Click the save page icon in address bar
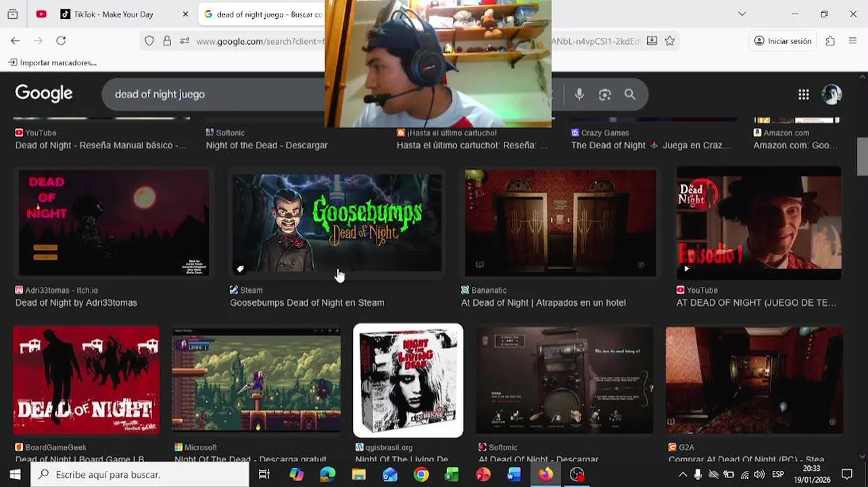Viewport: 868px width, 487px height. pos(652,41)
